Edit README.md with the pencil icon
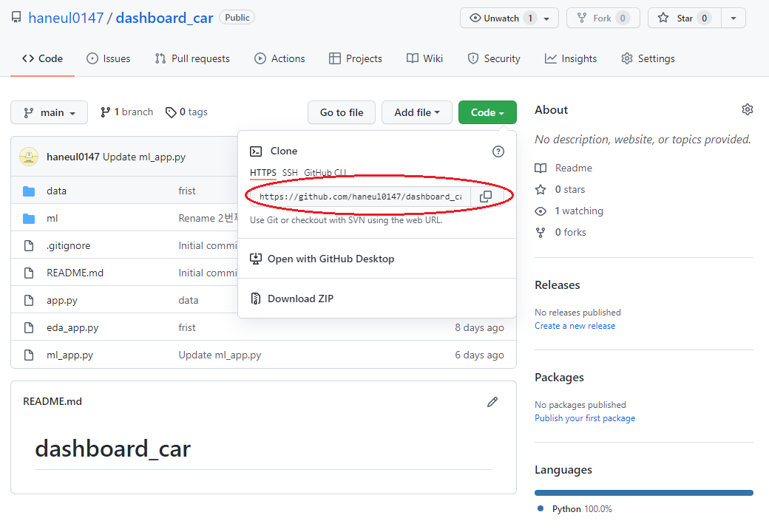 pyautogui.click(x=492, y=402)
